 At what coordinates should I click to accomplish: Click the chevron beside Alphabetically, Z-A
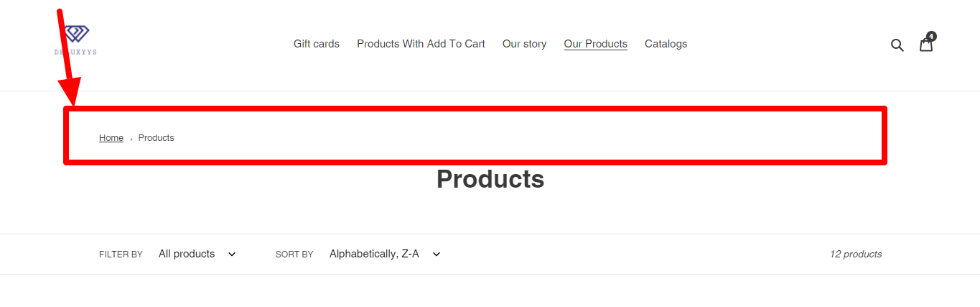(x=437, y=254)
